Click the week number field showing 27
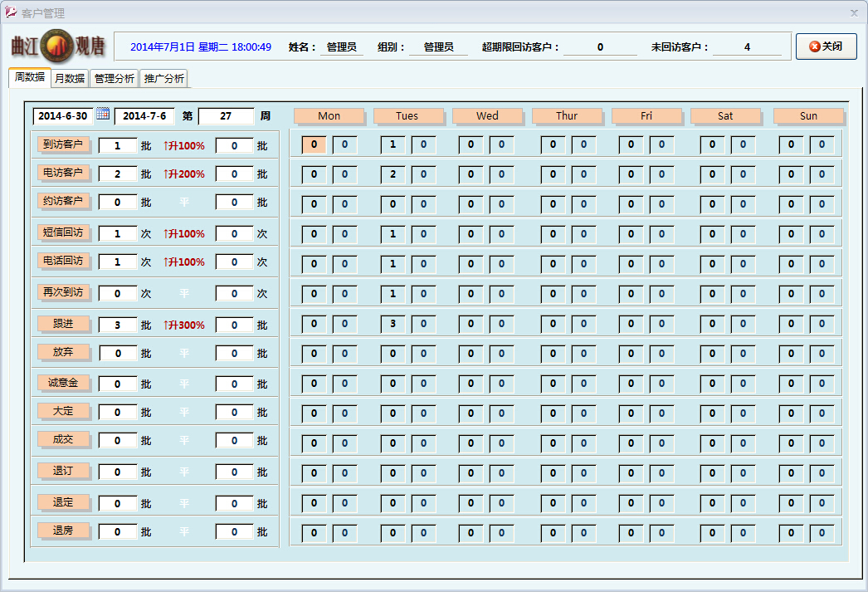 [x=226, y=116]
